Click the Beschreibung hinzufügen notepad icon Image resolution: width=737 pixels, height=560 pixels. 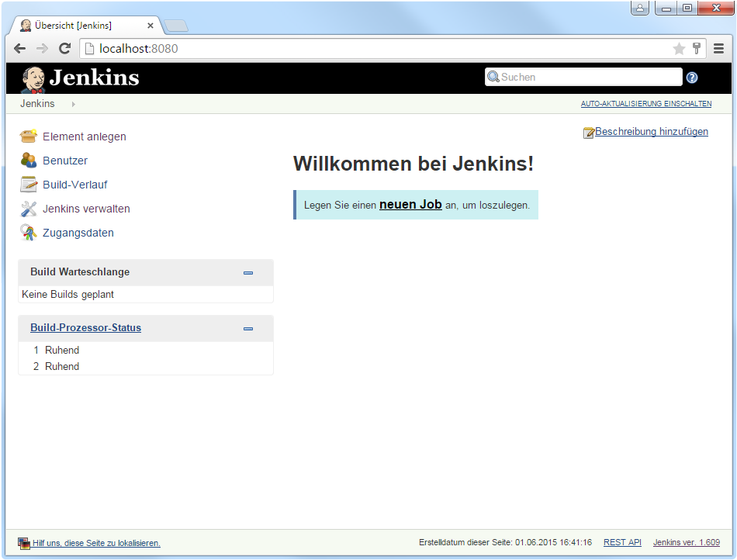(589, 133)
